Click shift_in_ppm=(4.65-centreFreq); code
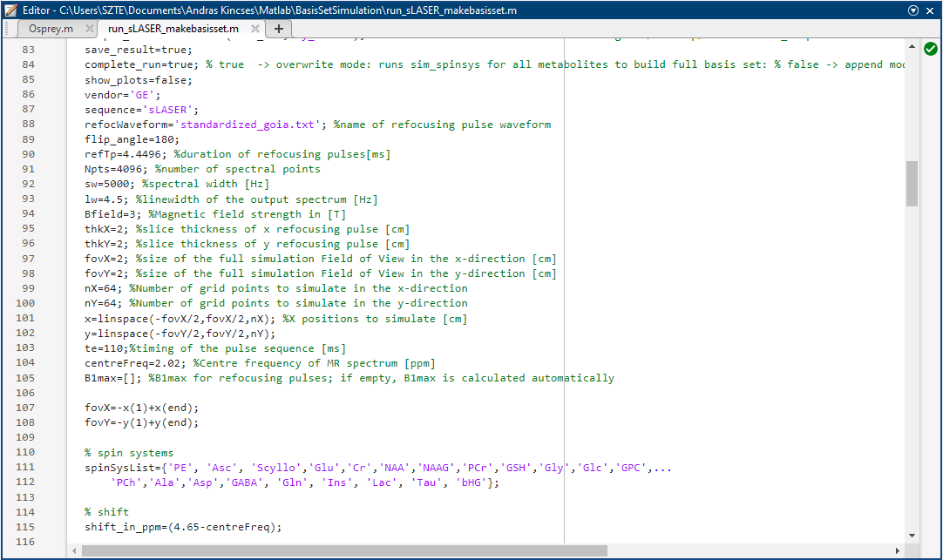 click(x=183, y=527)
